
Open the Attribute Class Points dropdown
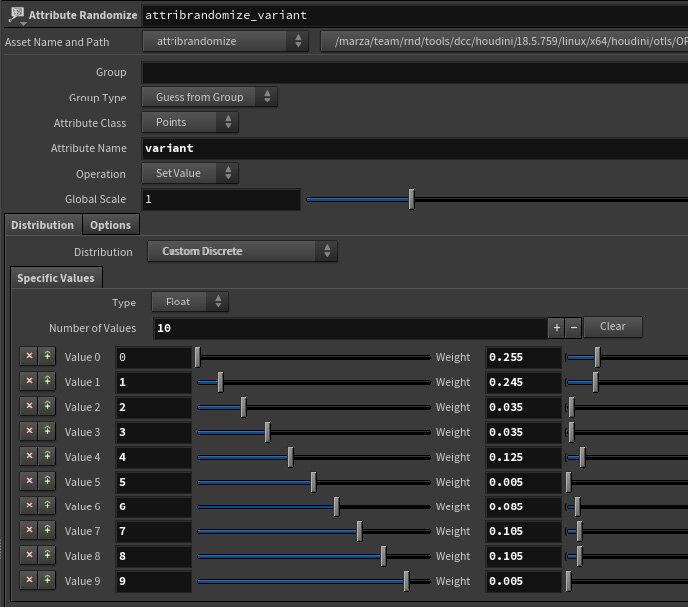coord(190,122)
